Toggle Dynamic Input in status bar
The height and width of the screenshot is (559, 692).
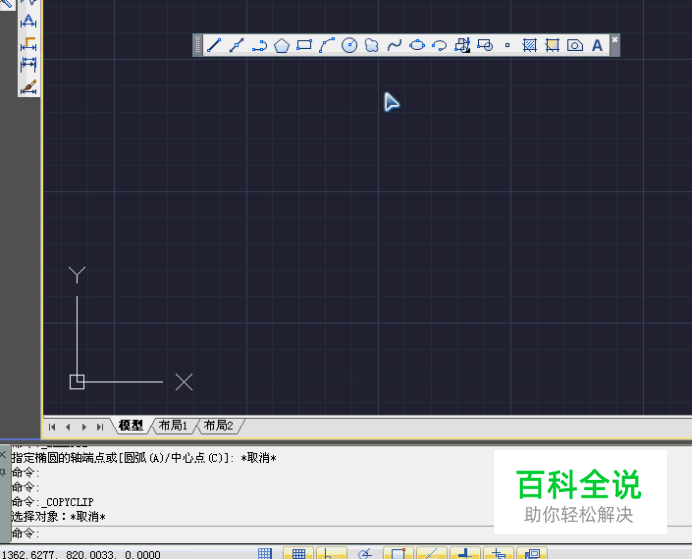point(498,553)
